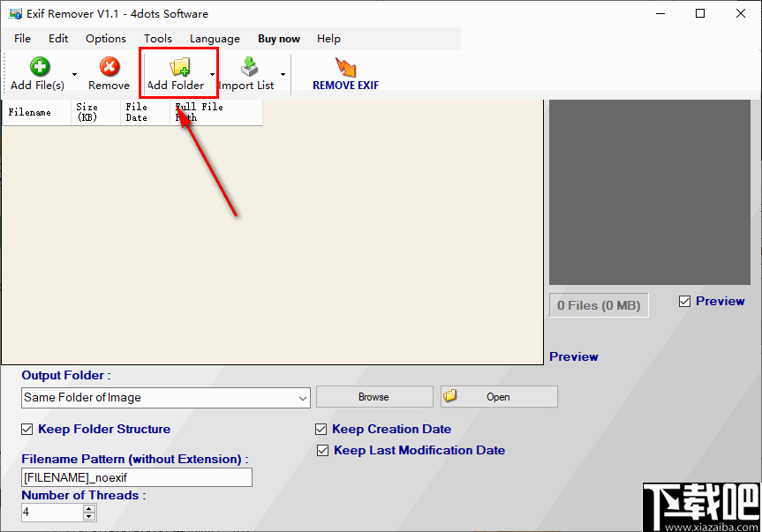This screenshot has width=762, height=532.
Task: Open the Output Folder dropdown
Action: tap(305, 397)
